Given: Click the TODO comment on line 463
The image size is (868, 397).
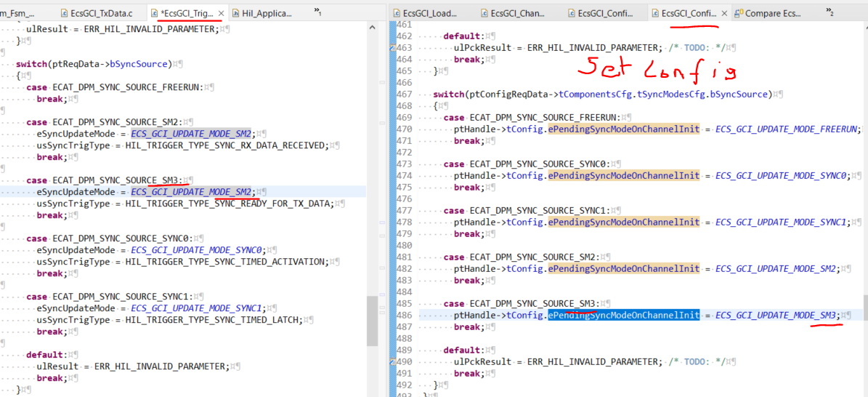Looking at the screenshot, I should coord(697,48).
